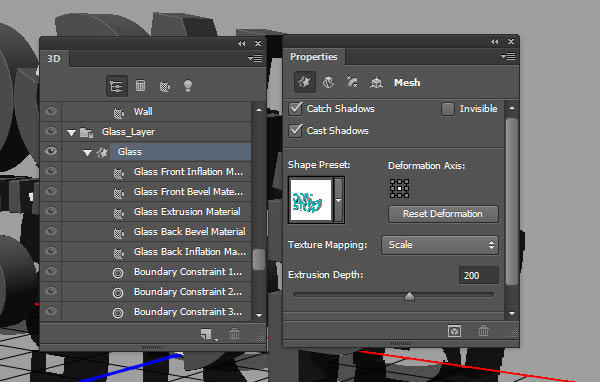This screenshot has height=382, width=600.
Task: Click the trash icon in Properties panel
Action: click(483, 330)
